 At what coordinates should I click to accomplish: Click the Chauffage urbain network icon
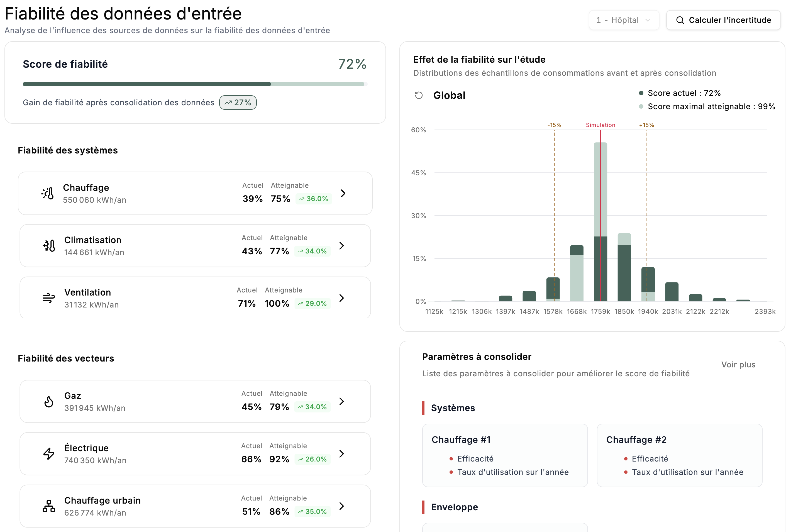pyautogui.click(x=49, y=506)
